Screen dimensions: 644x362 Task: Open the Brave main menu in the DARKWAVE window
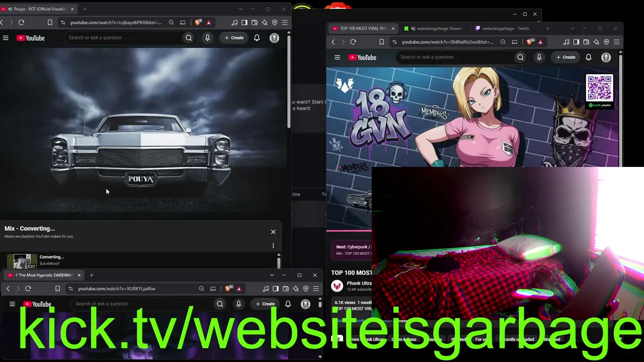(x=316, y=289)
